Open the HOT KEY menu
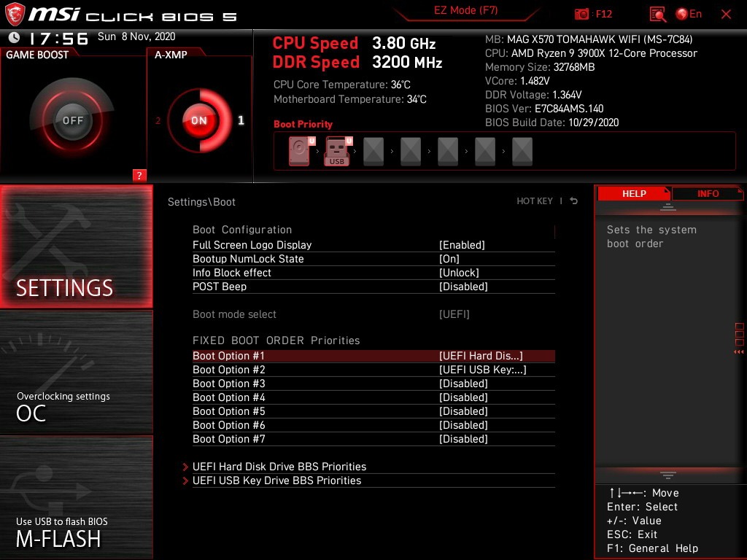 click(535, 201)
